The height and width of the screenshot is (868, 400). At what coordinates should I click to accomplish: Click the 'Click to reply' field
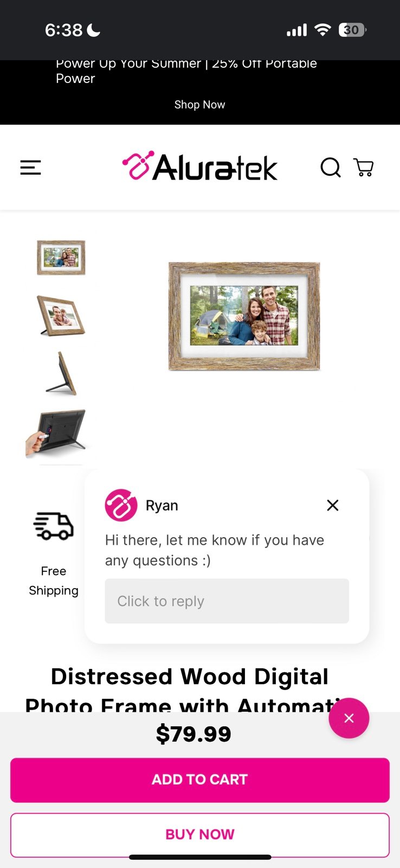tap(227, 601)
